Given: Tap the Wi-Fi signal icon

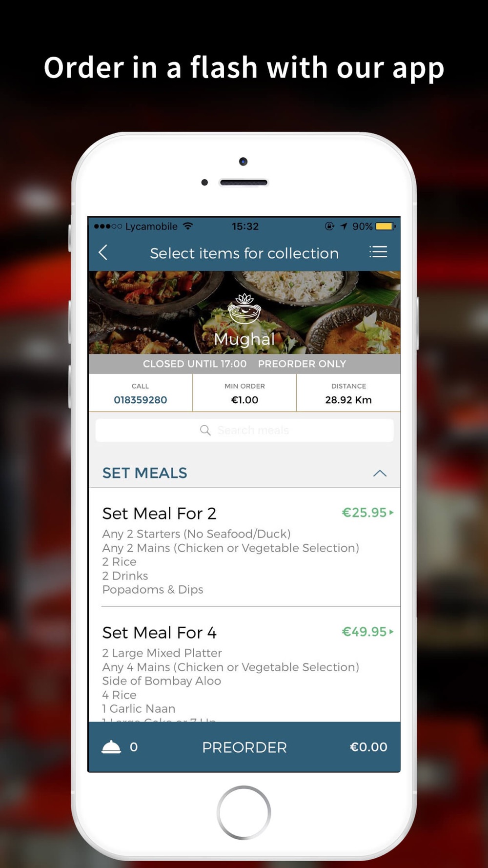Looking at the screenshot, I should [188, 226].
